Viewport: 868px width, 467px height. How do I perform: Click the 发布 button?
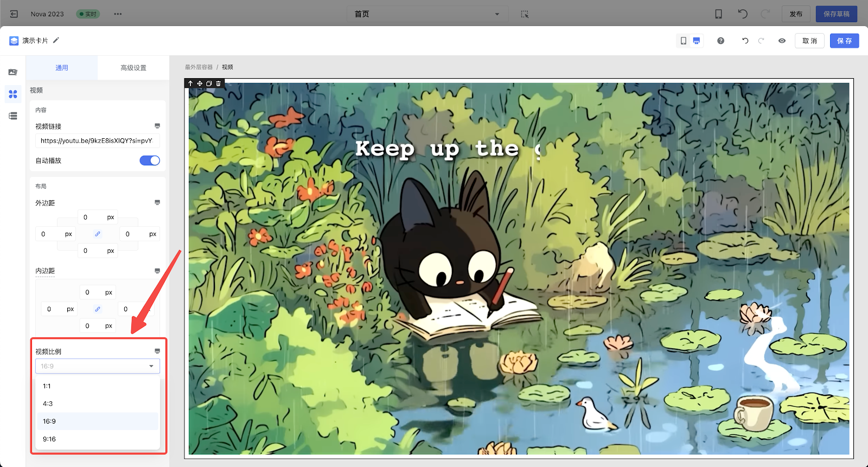click(x=796, y=14)
